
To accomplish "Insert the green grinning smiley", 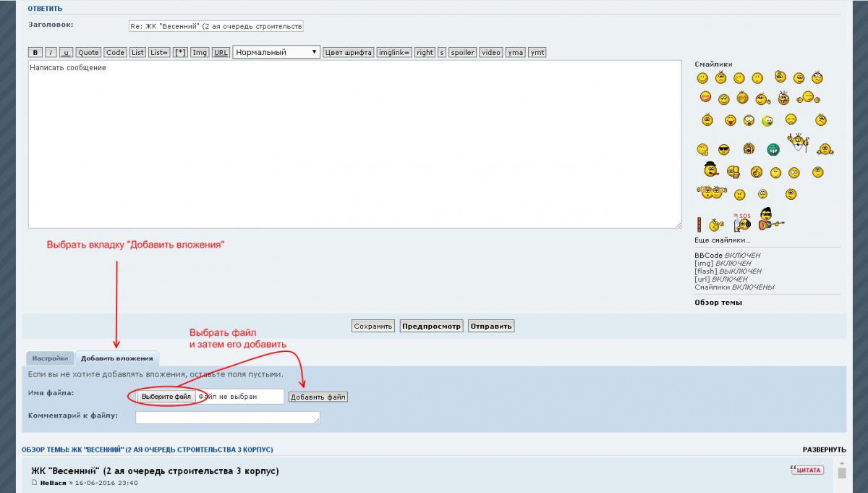I will pos(773,150).
